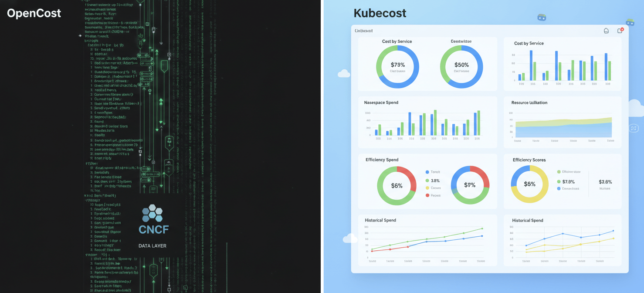Select the $7% donut chart
644x293 pixels.
coord(470,185)
